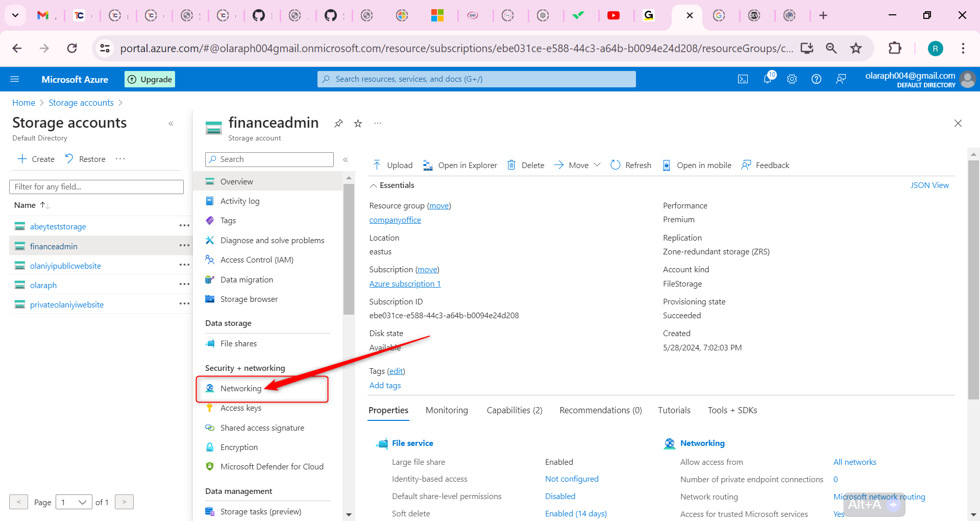Collapse the Storage accounts list pane
The height and width of the screenshot is (521, 980).
[x=171, y=124]
